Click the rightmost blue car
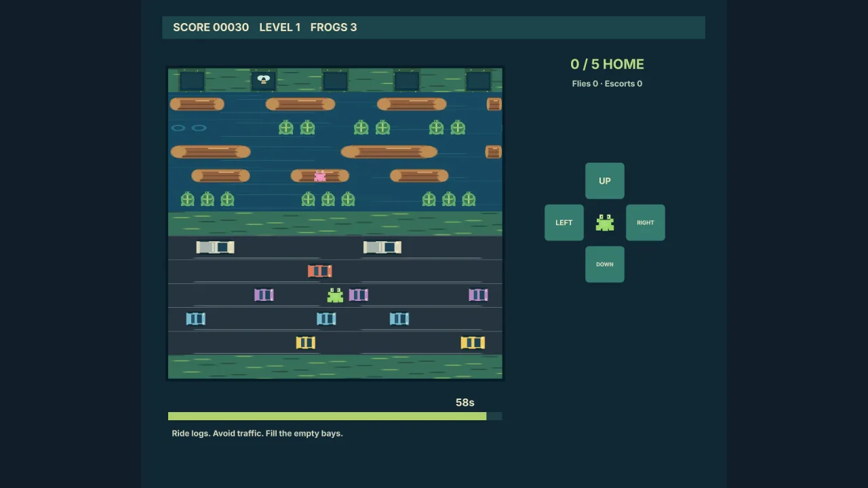 [399, 319]
